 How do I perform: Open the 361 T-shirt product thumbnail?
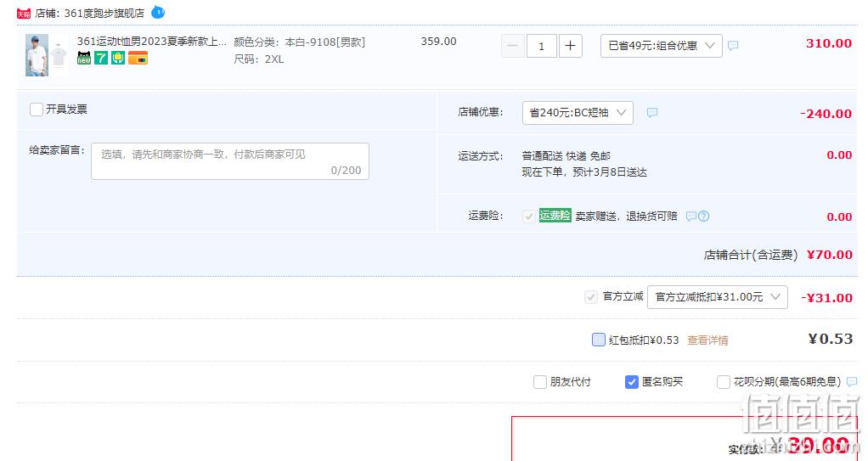(x=47, y=55)
